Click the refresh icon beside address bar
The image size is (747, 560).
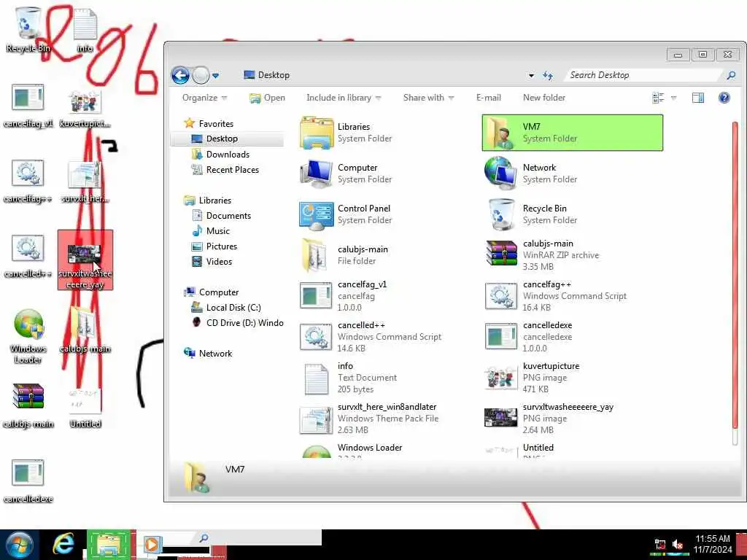point(548,75)
